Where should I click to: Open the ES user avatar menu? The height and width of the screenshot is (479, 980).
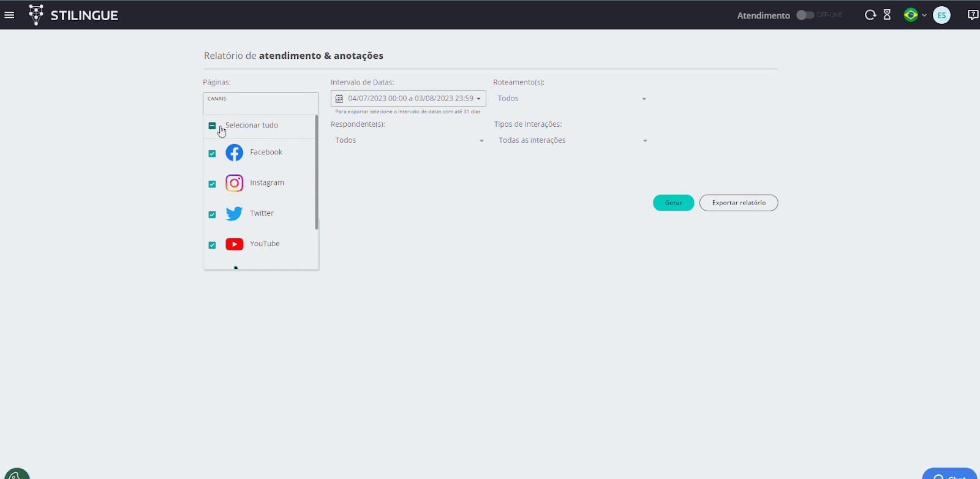[941, 15]
